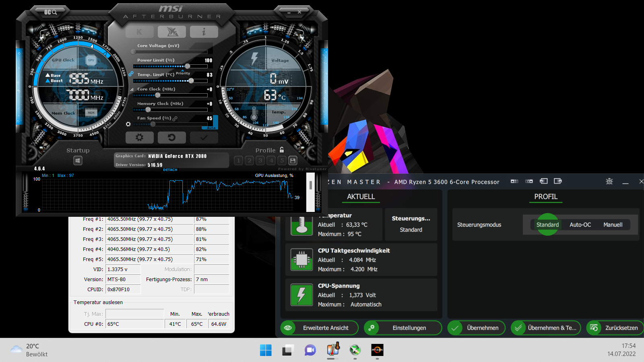The image size is (644, 362).
Task: Click the Core Clock slider knob
Action: pos(158,95)
